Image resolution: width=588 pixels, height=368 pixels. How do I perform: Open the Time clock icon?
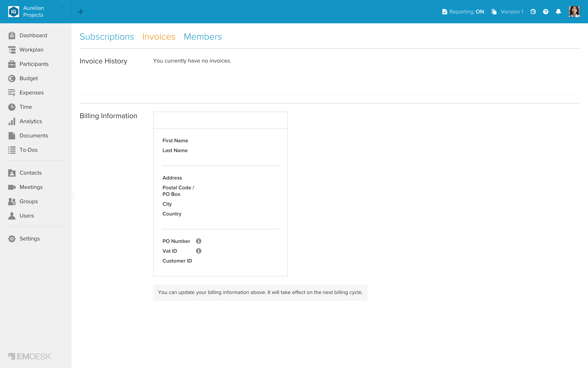coord(12,107)
